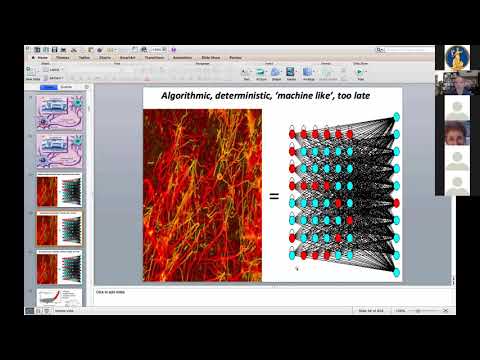
Task: Click the new presentation grid icon
Action: (x=37, y=50)
